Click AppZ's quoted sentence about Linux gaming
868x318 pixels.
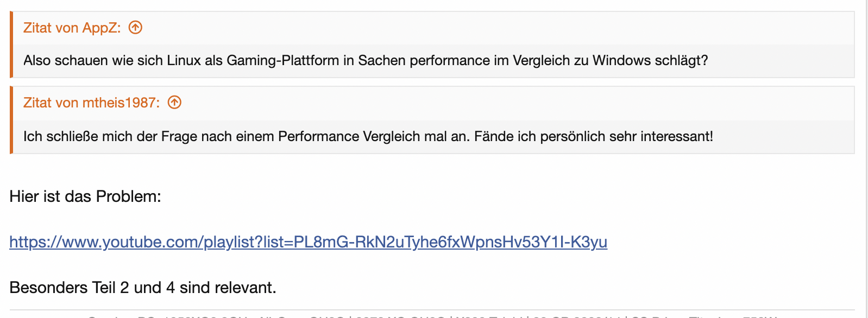pos(366,60)
